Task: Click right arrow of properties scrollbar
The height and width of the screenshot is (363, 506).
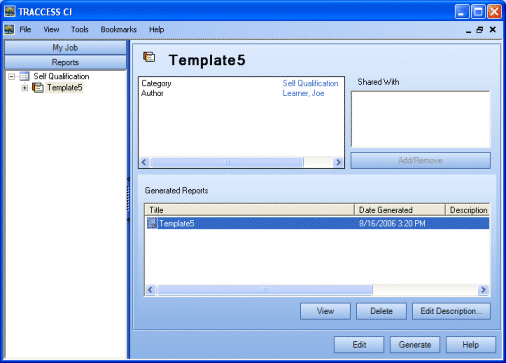Action: pyautogui.click(x=338, y=162)
